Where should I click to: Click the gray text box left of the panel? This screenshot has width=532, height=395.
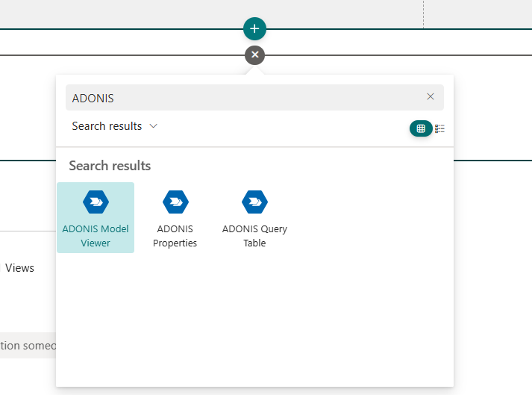coord(28,346)
